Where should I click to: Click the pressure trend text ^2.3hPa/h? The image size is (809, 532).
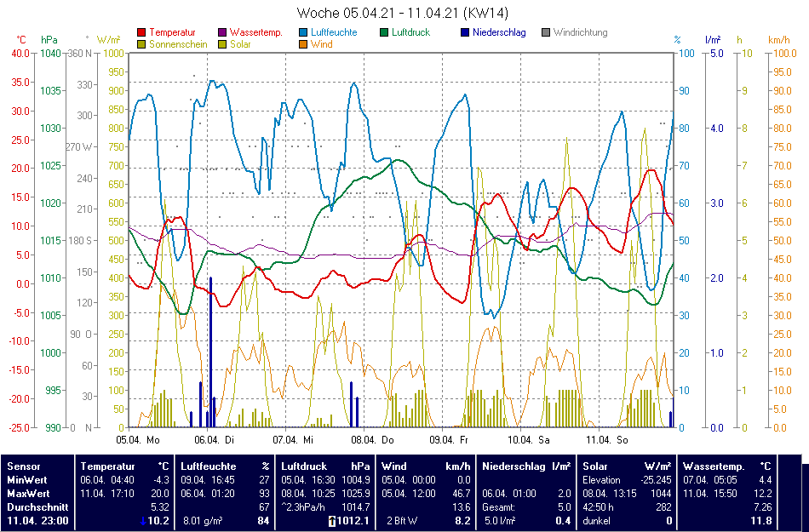tap(303, 507)
